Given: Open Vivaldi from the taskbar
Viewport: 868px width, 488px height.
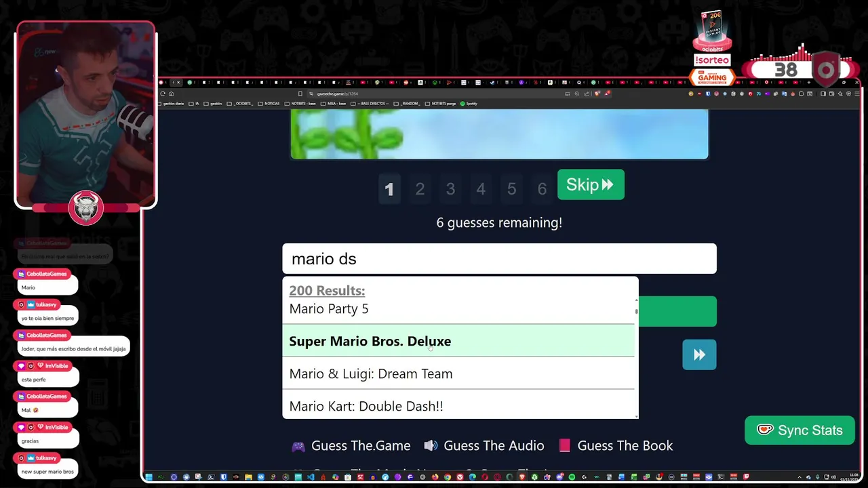Looking at the screenshot, I should [460, 476].
